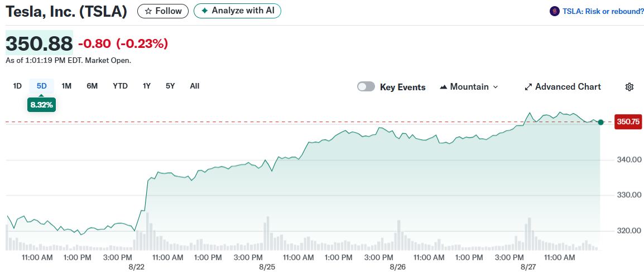The height and width of the screenshot is (273, 644).
Task: Click the Tesla, Inc. (TSLA) heading
Action: click(x=66, y=12)
